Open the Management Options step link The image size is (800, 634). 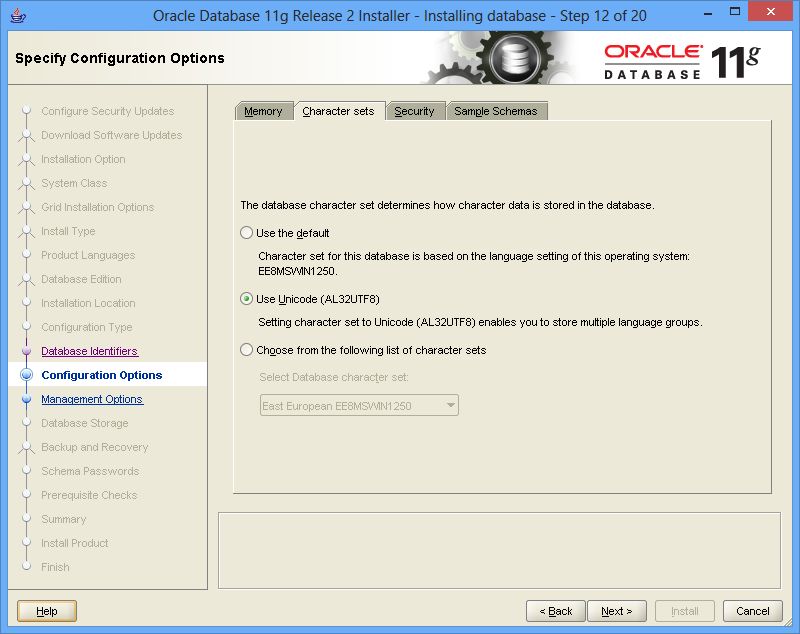(x=92, y=399)
